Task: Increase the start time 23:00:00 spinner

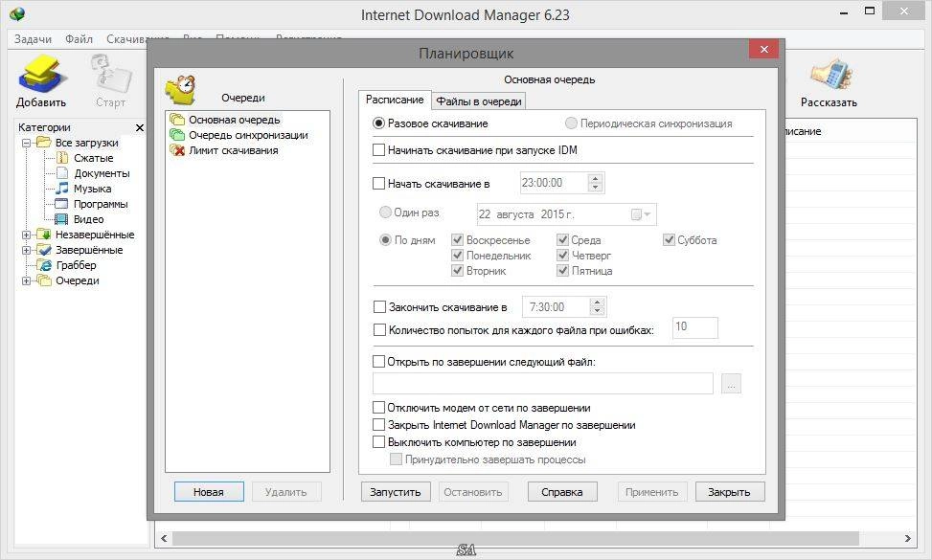Action: (x=596, y=178)
